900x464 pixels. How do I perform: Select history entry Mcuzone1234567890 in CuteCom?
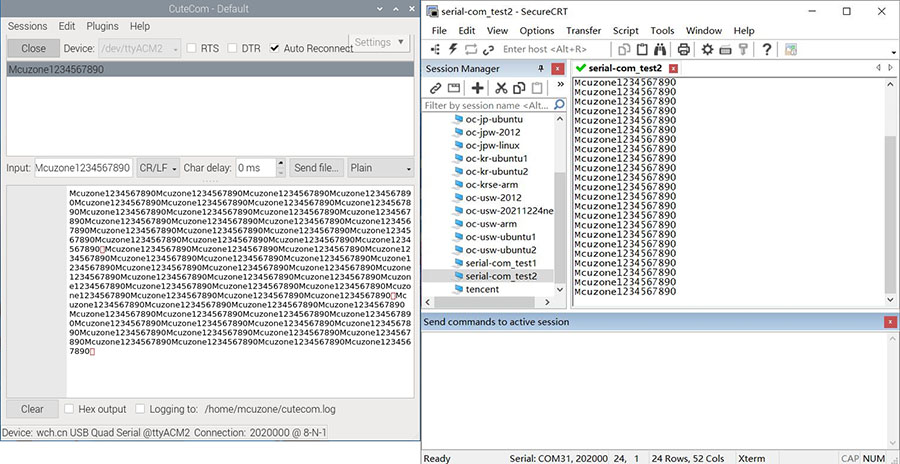[x=210, y=69]
